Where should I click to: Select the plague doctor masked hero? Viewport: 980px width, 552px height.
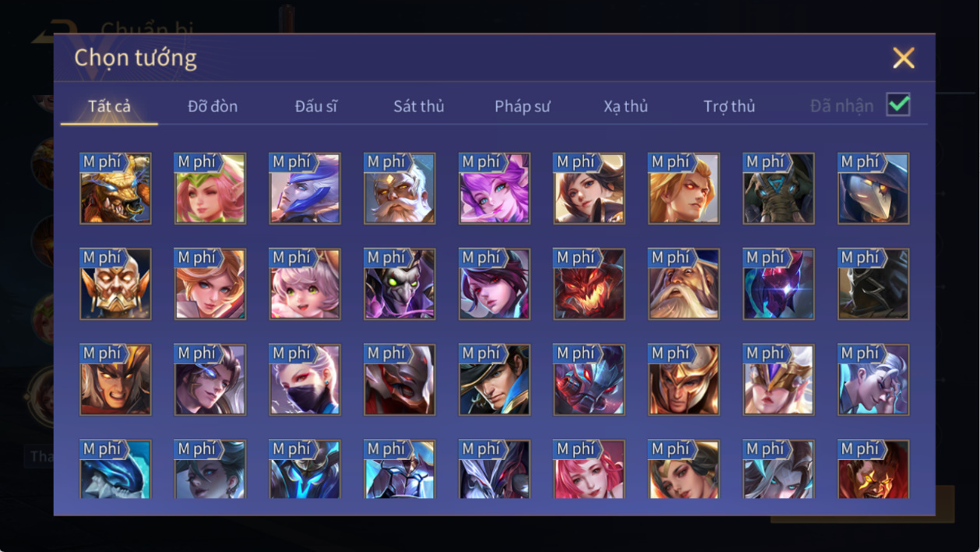pos(873,189)
